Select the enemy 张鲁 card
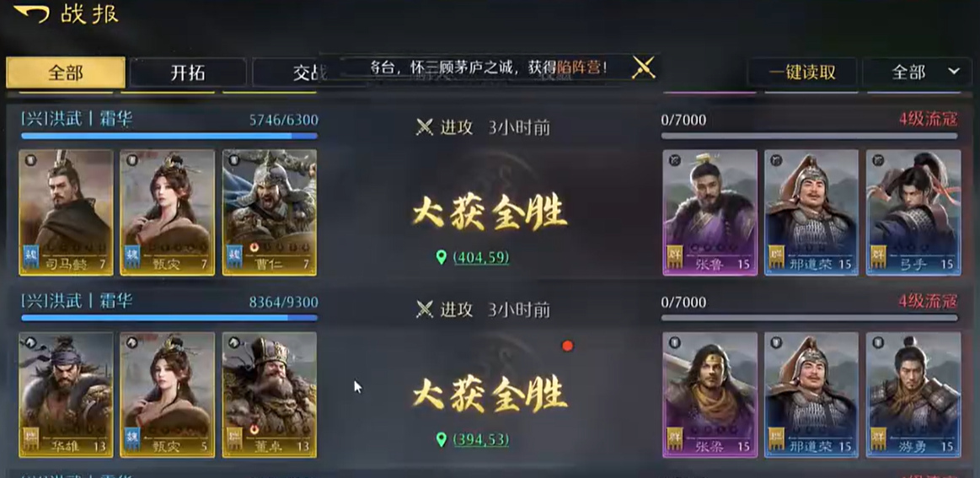980x478 pixels. pyautogui.click(x=710, y=212)
